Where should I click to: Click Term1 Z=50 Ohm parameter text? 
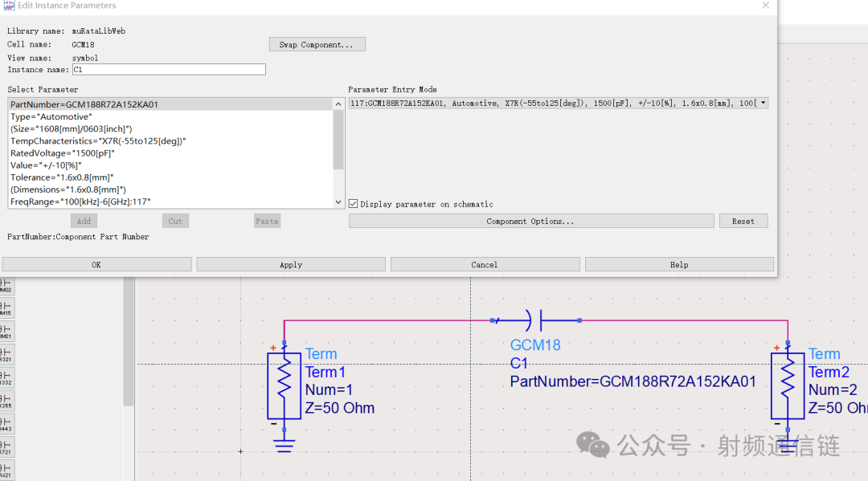point(340,408)
